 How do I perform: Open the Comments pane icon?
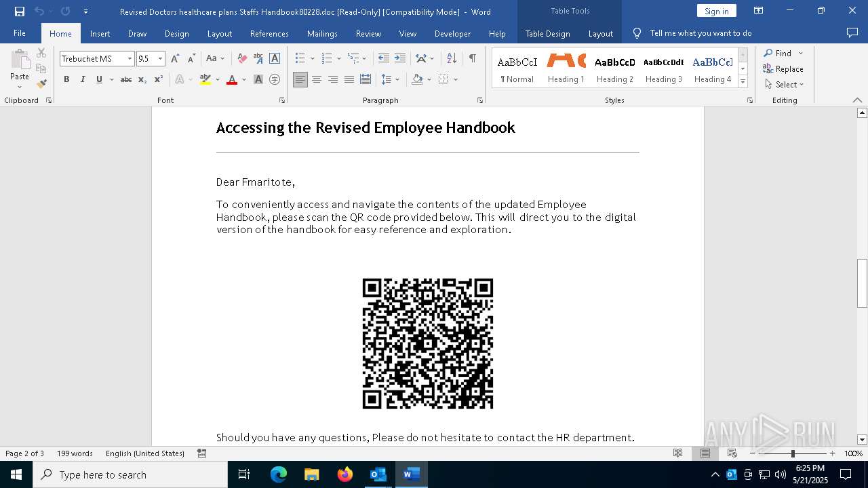pyautogui.click(x=852, y=33)
